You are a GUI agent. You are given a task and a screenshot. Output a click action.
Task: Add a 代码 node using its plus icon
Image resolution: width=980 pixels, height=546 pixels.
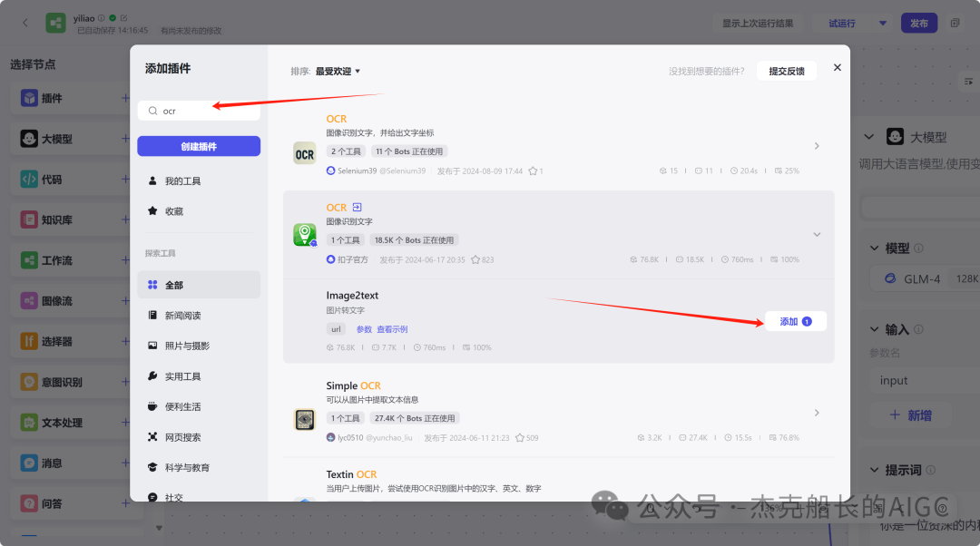(x=125, y=180)
